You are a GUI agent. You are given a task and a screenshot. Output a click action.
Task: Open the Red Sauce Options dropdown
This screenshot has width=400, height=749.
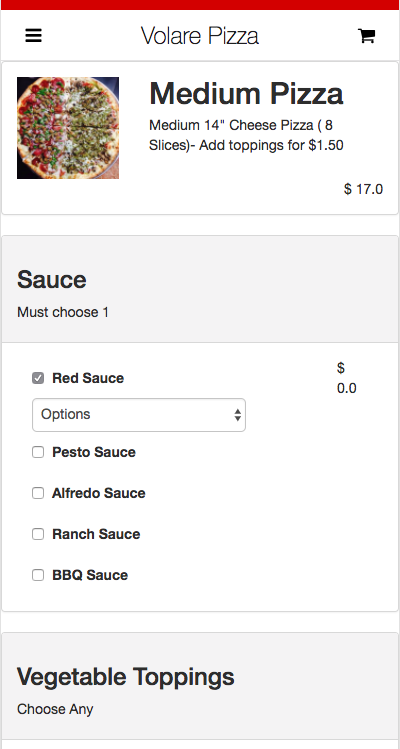pyautogui.click(x=139, y=415)
